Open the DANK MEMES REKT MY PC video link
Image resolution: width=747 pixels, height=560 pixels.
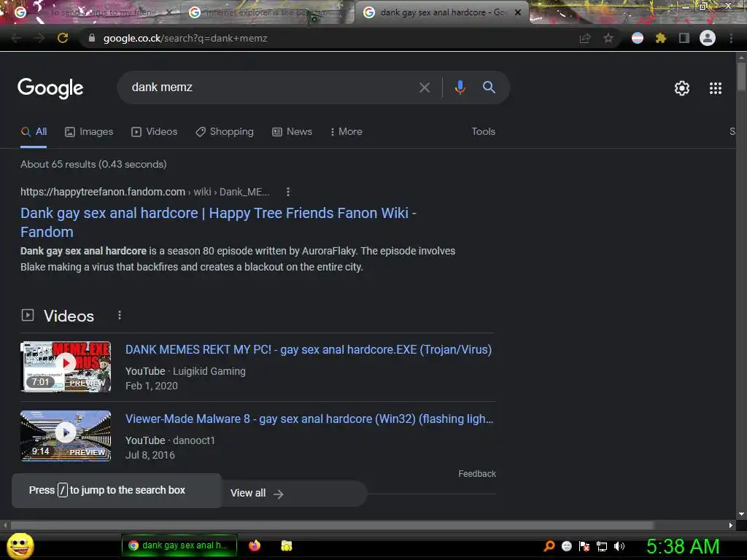(x=309, y=349)
